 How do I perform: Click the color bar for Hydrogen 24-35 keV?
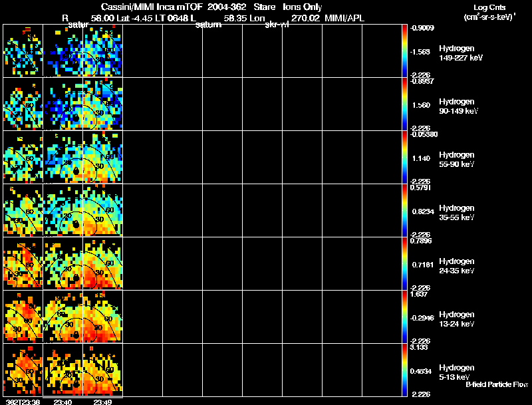(404, 263)
